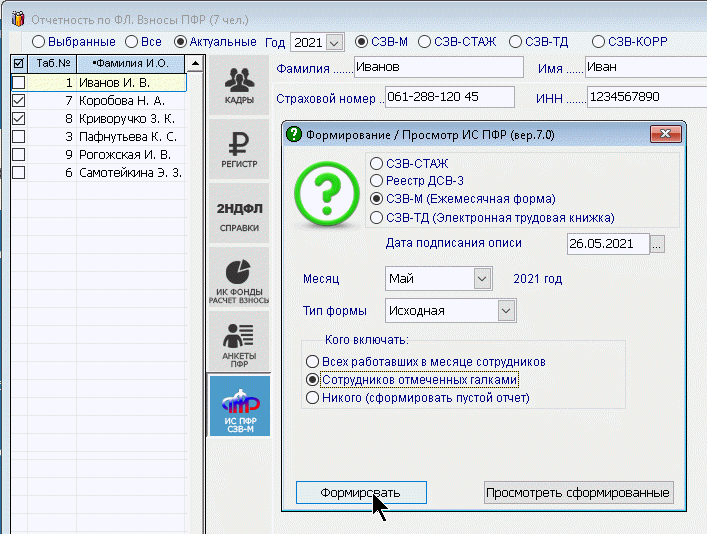Check the box for Рогожская И. В.
707x534 pixels.
coord(18,155)
